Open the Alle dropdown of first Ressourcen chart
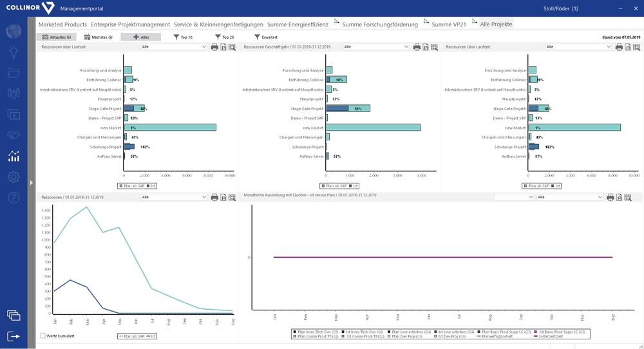 (x=174, y=47)
